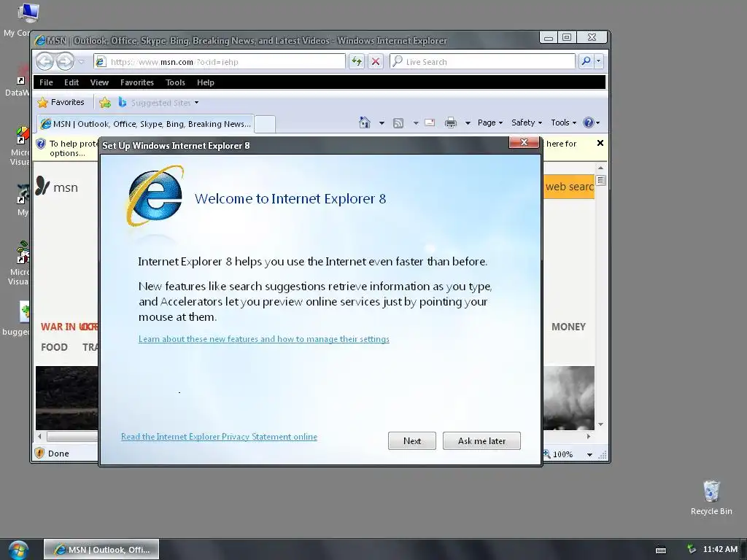Click the information bar shield icon

click(41, 144)
